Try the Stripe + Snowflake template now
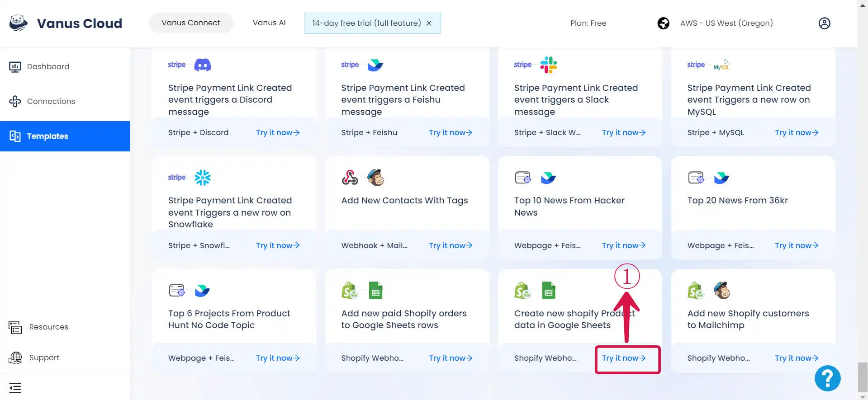The image size is (868, 400). (278, 245)
